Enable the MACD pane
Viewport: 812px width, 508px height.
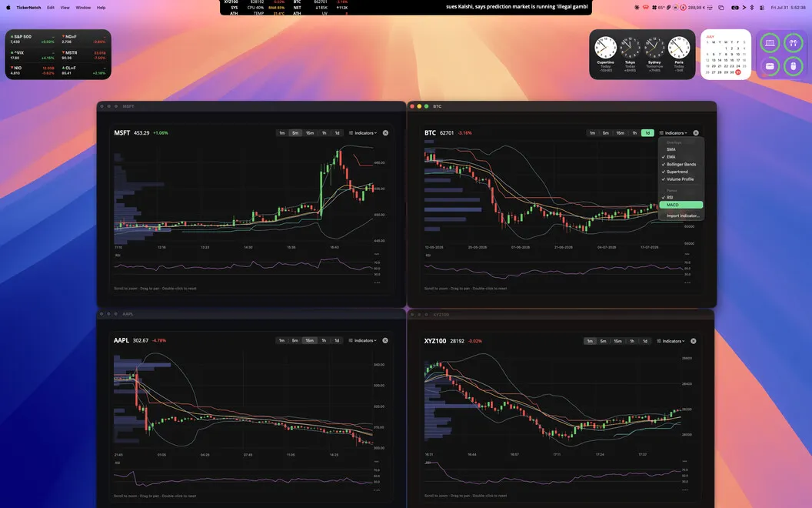[x=681, y=205]
